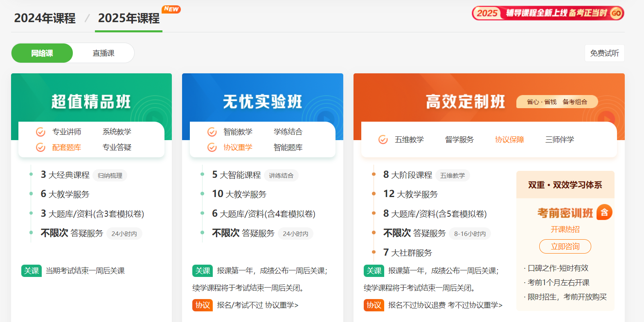Screen dimensions: 644x322
Task: Open 报名/考试不过 协议重学> link
Action: 257,305
